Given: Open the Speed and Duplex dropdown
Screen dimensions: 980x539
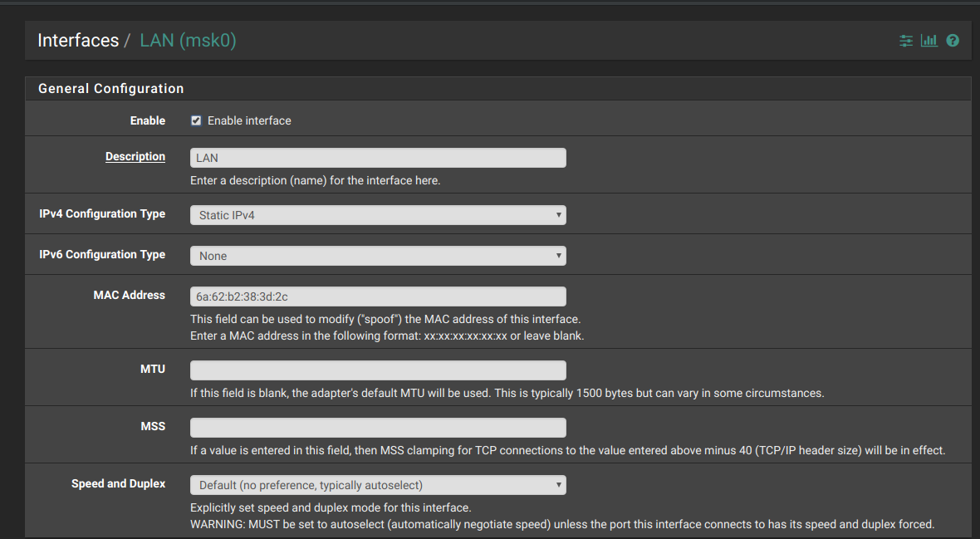Looking at the screenshot, I should 378,485.
